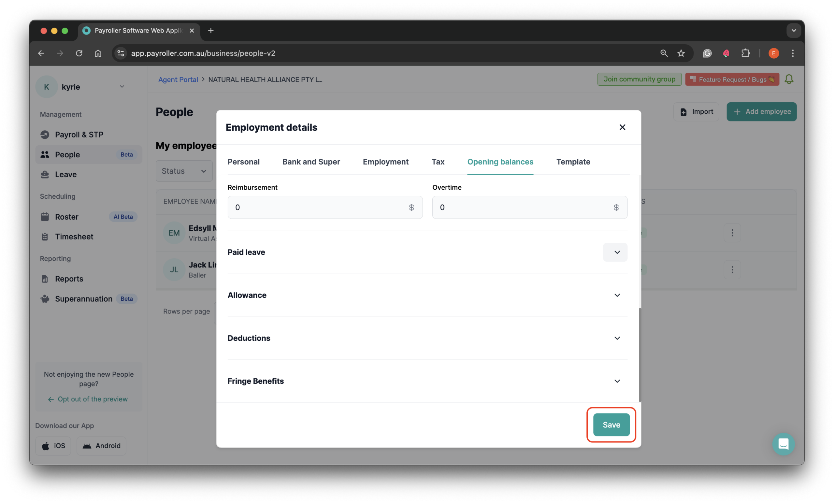The width and height of the screenshot is (834, 504).
Task: Open the notification bell
Action: [x=789, y=79]
